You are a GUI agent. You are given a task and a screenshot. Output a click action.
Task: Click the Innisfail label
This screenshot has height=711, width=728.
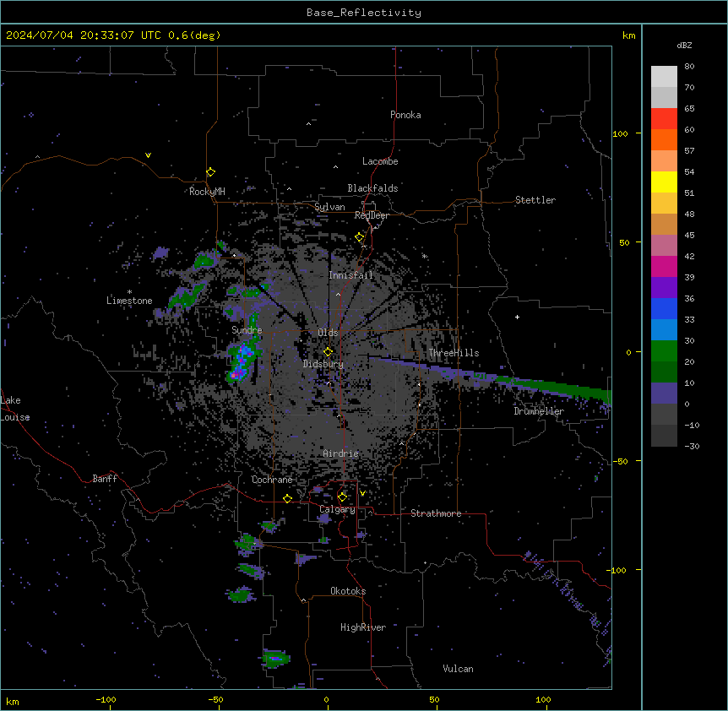point(350,275)
